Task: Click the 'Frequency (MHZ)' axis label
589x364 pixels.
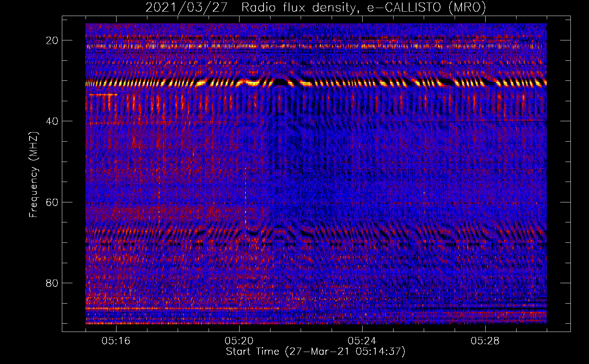Action: click(x=33, y=175)
